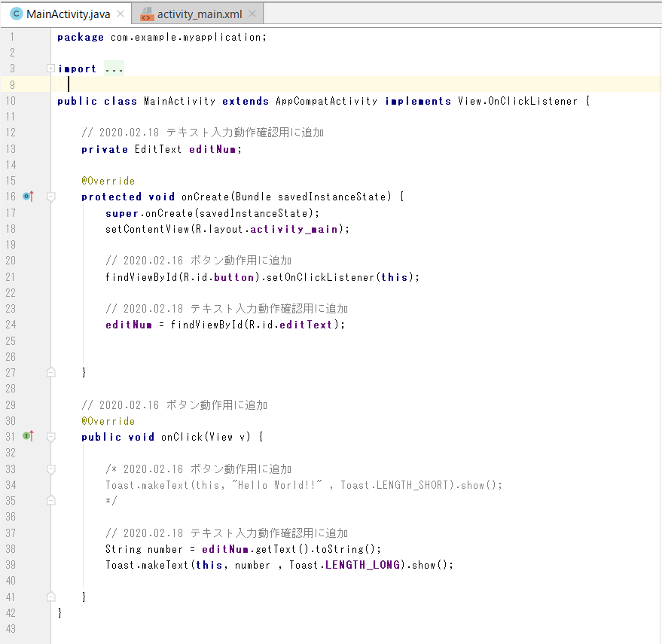
Task: Click getText() call on line 38
Action: pyautogui.click(x=282, y=549)
